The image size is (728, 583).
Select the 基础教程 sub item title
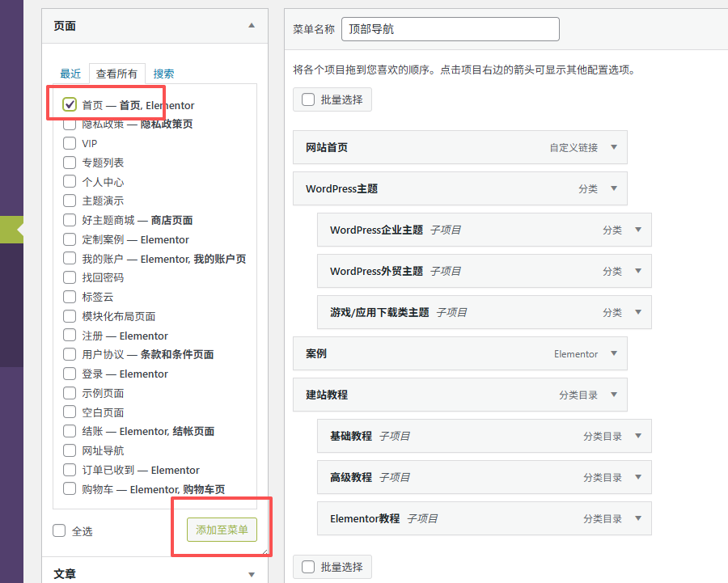click(x=351, y=437)
